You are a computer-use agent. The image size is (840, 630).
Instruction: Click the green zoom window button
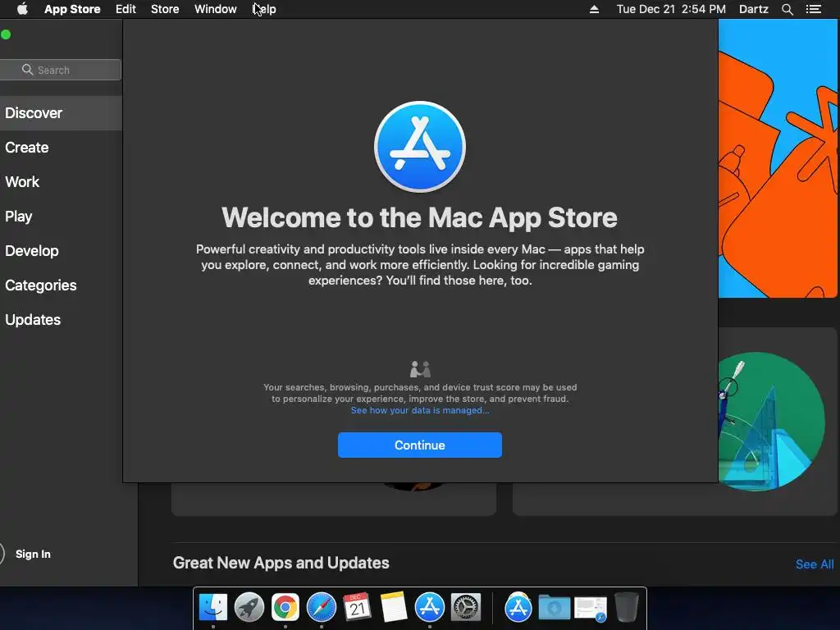6,34
